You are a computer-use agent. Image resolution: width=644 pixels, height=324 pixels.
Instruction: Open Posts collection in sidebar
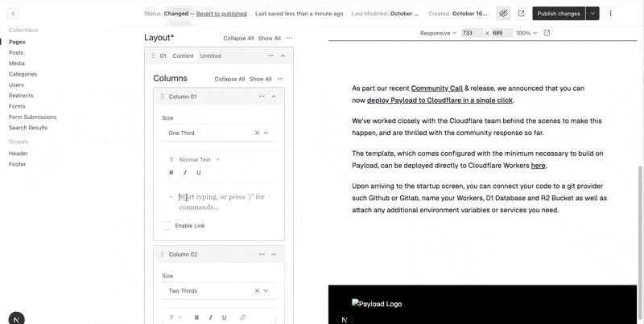[16, 52]
